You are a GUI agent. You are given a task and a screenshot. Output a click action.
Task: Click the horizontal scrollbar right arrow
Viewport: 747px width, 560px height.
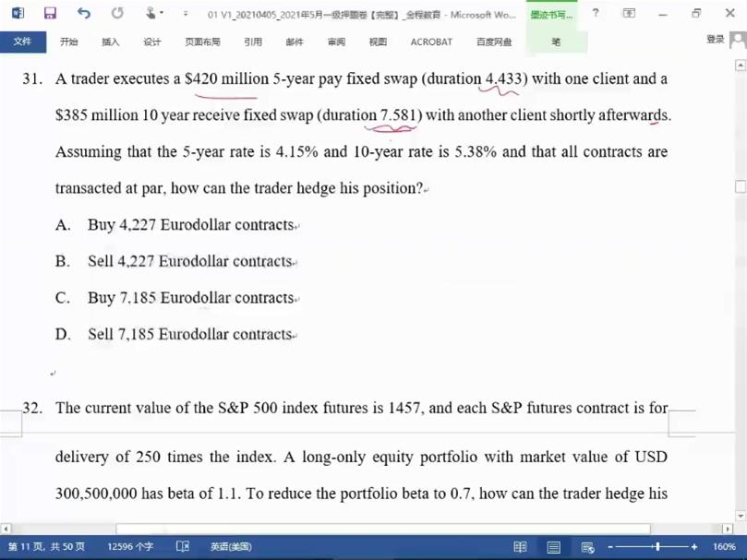point(728,529)
